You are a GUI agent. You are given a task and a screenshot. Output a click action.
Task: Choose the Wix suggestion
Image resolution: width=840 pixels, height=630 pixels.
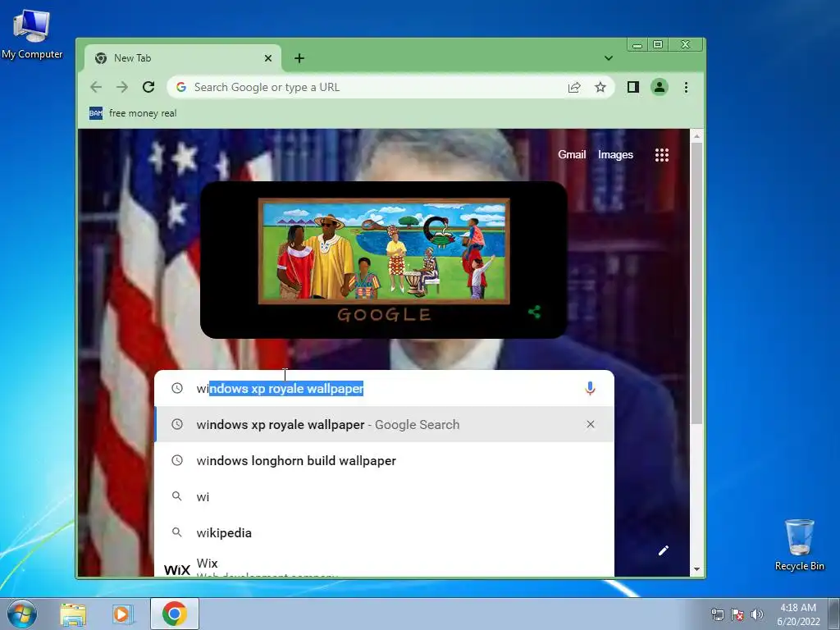tap(384, 564)
